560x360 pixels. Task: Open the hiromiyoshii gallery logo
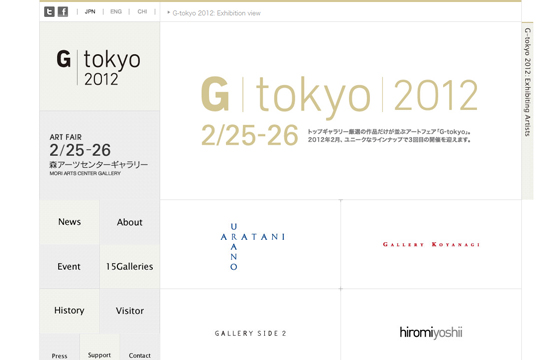pos(431,332)
